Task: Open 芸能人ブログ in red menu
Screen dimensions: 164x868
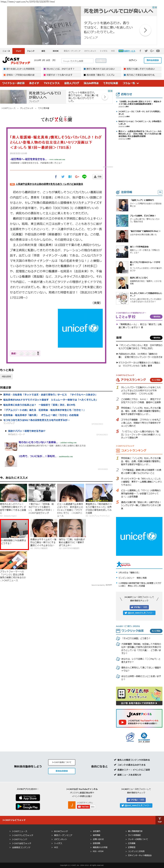Action: (x=72, y=83)
